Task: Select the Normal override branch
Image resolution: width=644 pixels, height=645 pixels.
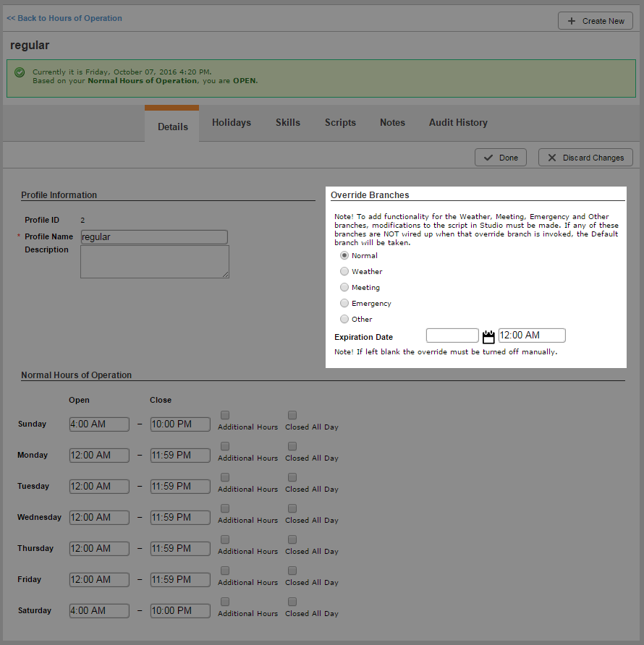Action: 344,255
